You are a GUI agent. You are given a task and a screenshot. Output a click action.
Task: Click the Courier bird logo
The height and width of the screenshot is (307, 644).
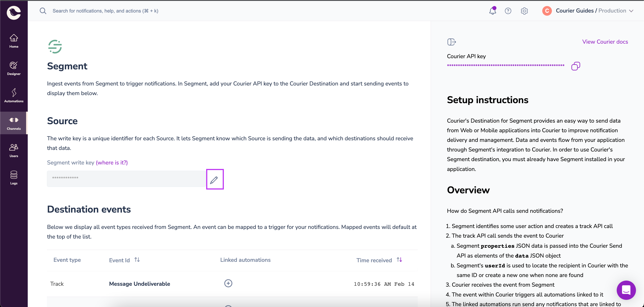point(14,13)
